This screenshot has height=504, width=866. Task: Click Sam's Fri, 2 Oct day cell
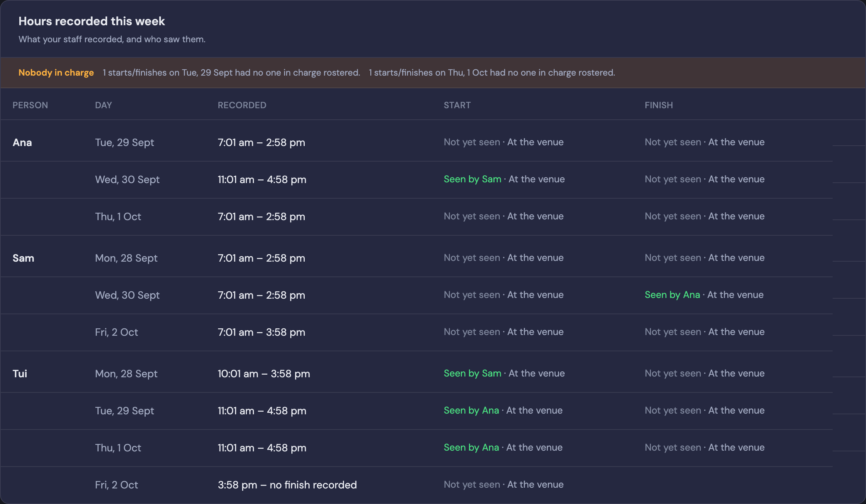click(116, 332)
